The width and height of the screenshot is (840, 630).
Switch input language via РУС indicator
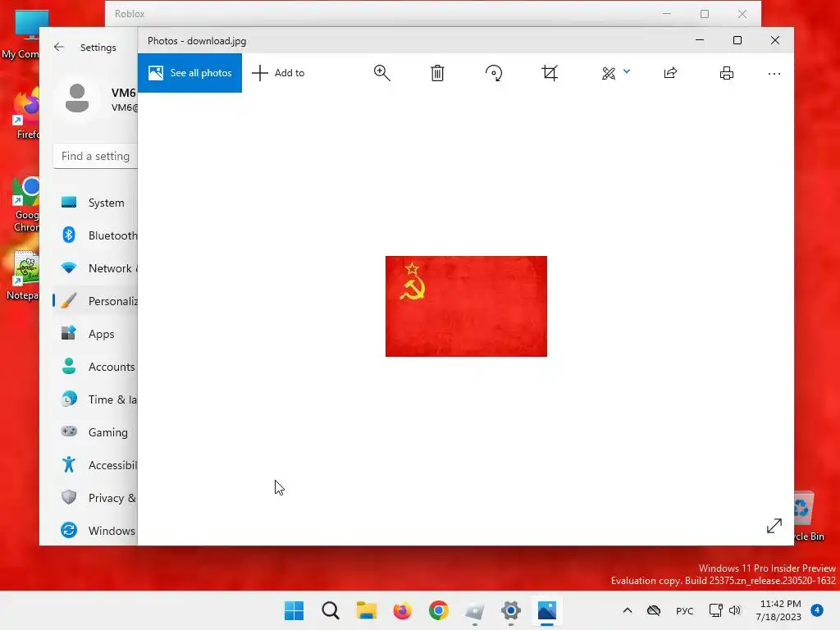pyautogui.click(x=685, y=610)
